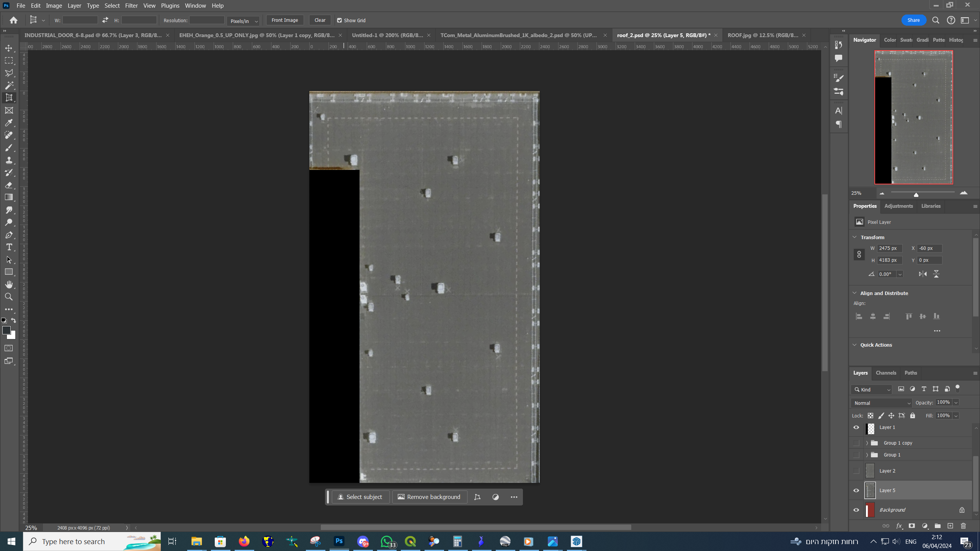Select the Eyedropper tool
Viewport: 980px width, 551px height.
coord(9,123)
